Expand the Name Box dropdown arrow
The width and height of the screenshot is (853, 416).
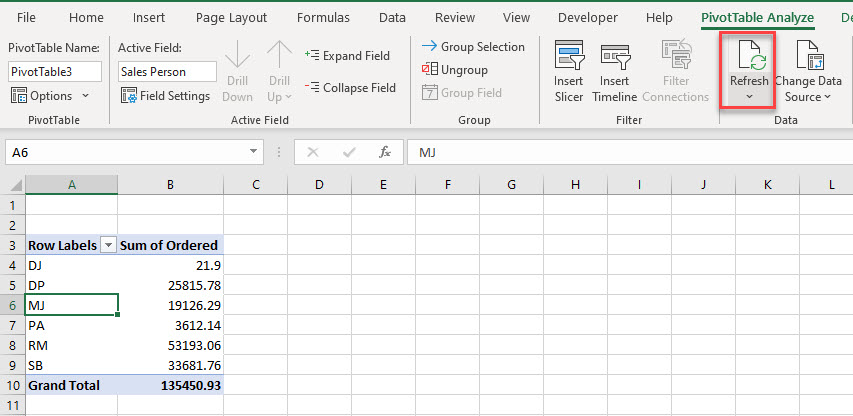coord(254,152)
